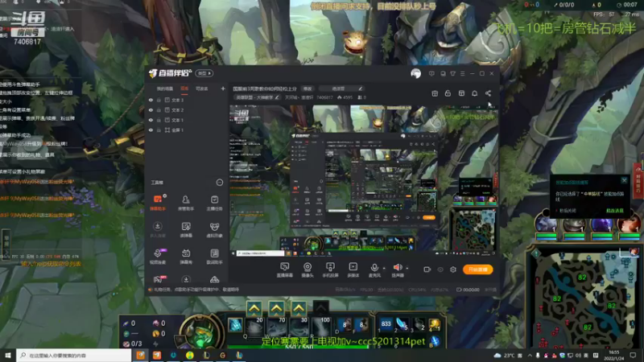Click the share icon above preview
644x362 pixels.
[488, 93]
